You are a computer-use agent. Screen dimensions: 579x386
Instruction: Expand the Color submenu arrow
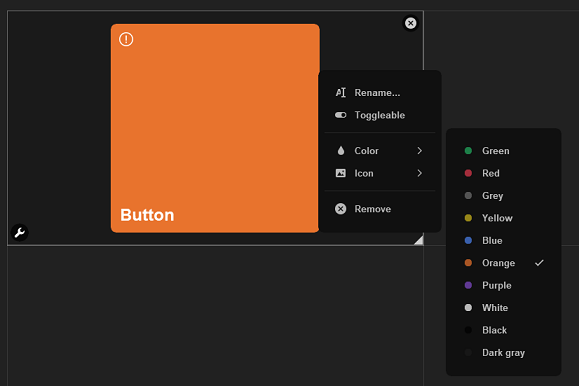click(419, 151)
